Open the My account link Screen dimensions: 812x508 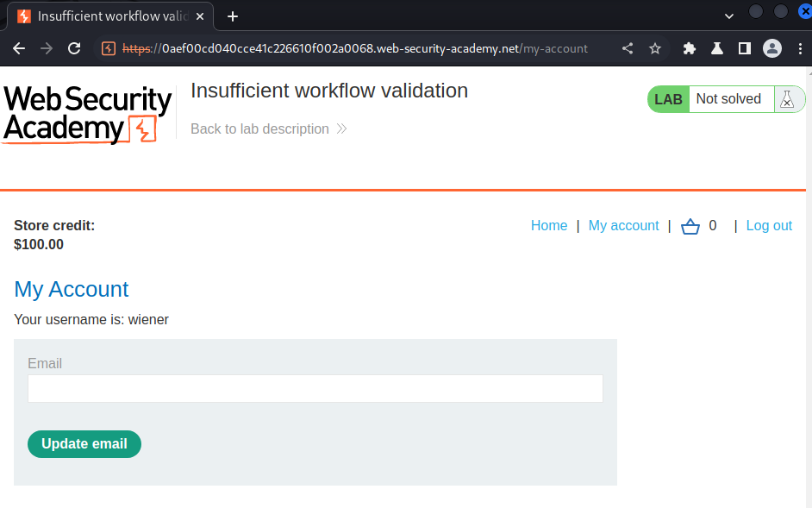click(x=623, y=225)
